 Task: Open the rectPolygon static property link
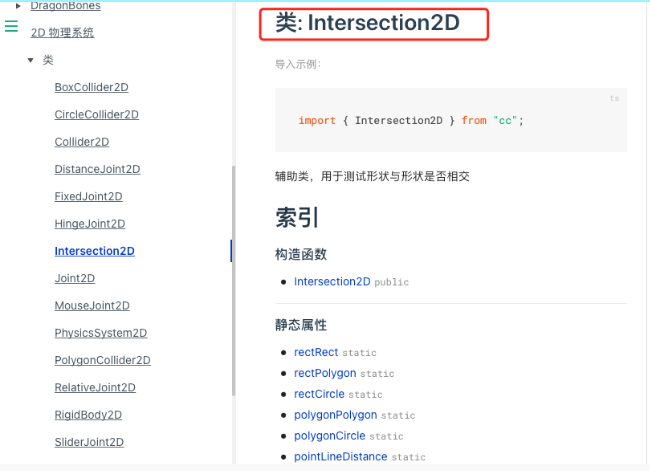pos(325,373)
